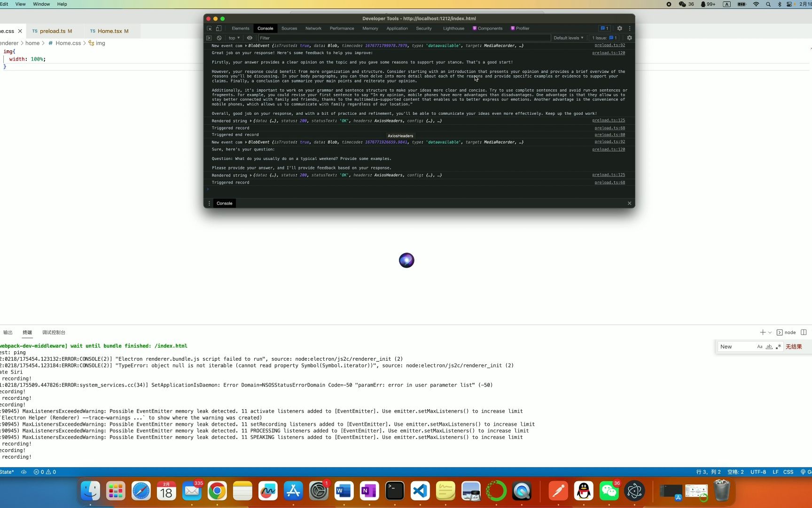
Task: Open Terminal from the dock
Action: (395, 491)
